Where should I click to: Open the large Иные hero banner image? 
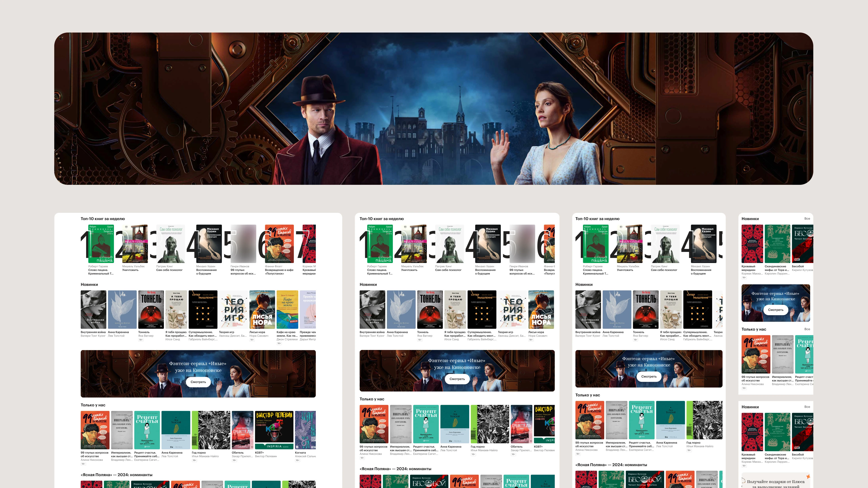click(x=434, y=108)
